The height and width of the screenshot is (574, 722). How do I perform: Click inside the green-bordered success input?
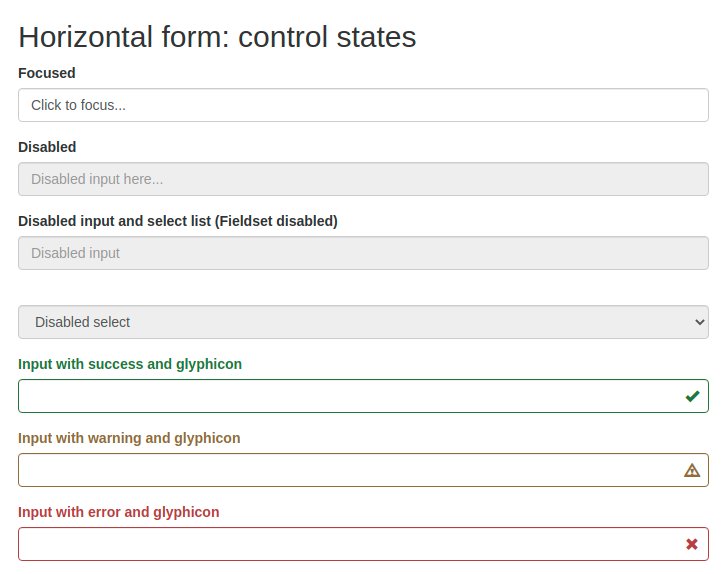(x=340, y=396)
